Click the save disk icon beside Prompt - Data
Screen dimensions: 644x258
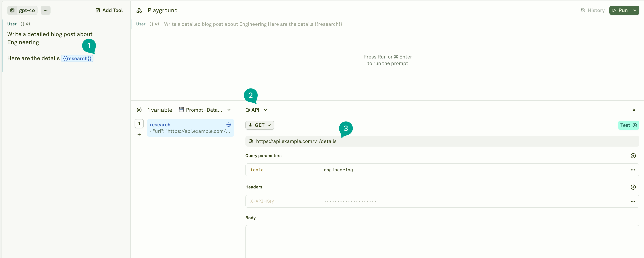[x=182, y=110]
